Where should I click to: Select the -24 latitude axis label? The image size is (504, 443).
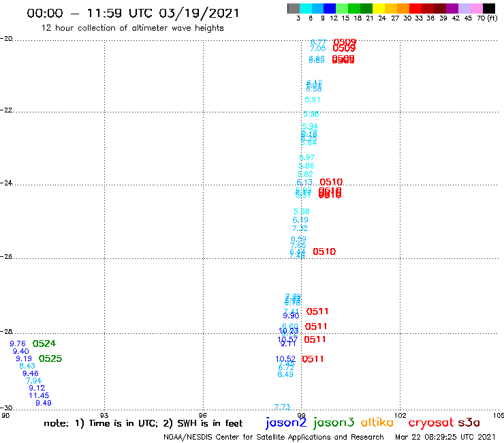(6, 183)
